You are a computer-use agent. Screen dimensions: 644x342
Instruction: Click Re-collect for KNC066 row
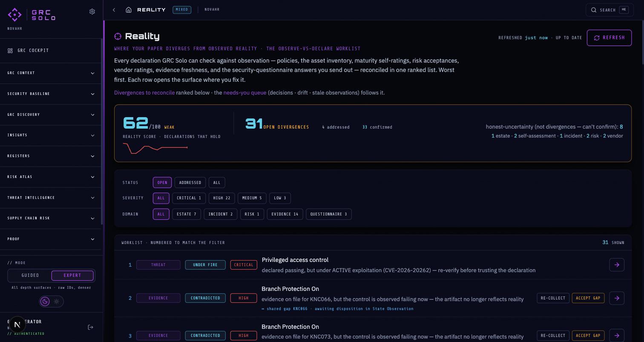553,298
